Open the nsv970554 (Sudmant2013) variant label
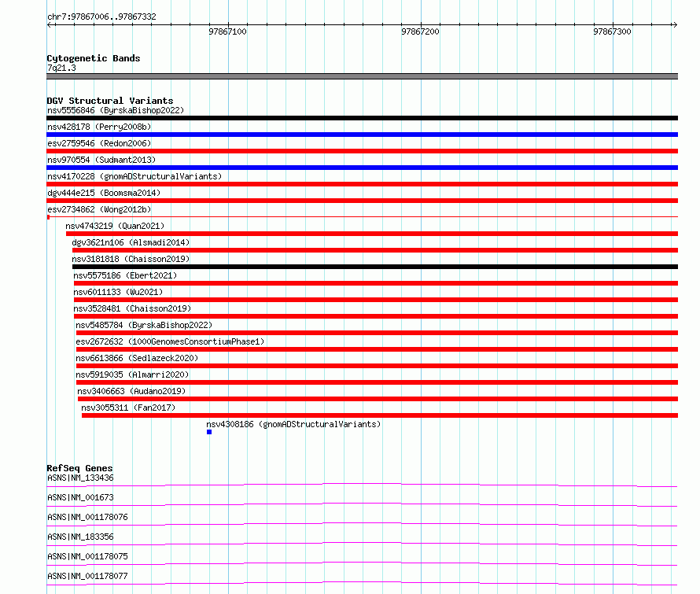Viewport: 700px width, 594px height. pyautogui.click(x=101, y=160)
